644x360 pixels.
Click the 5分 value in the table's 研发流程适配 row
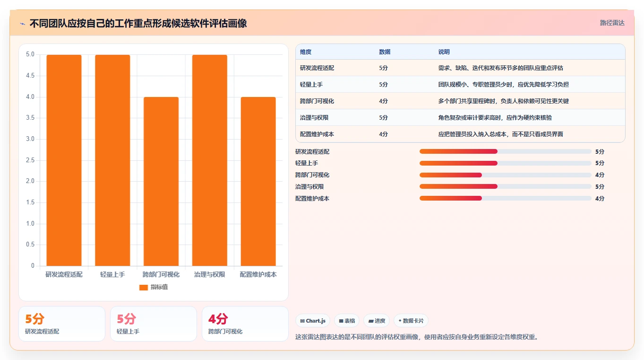click(x=383, y=68)
